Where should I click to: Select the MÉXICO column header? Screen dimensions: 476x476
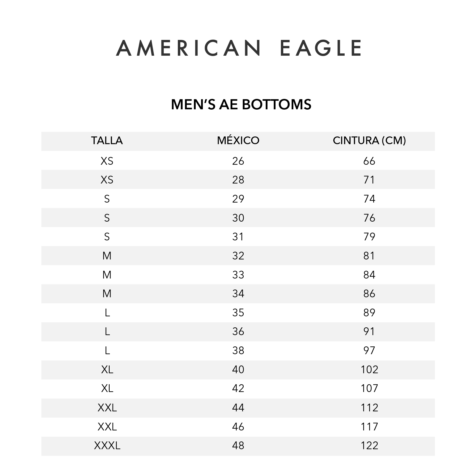coord(238,141)
